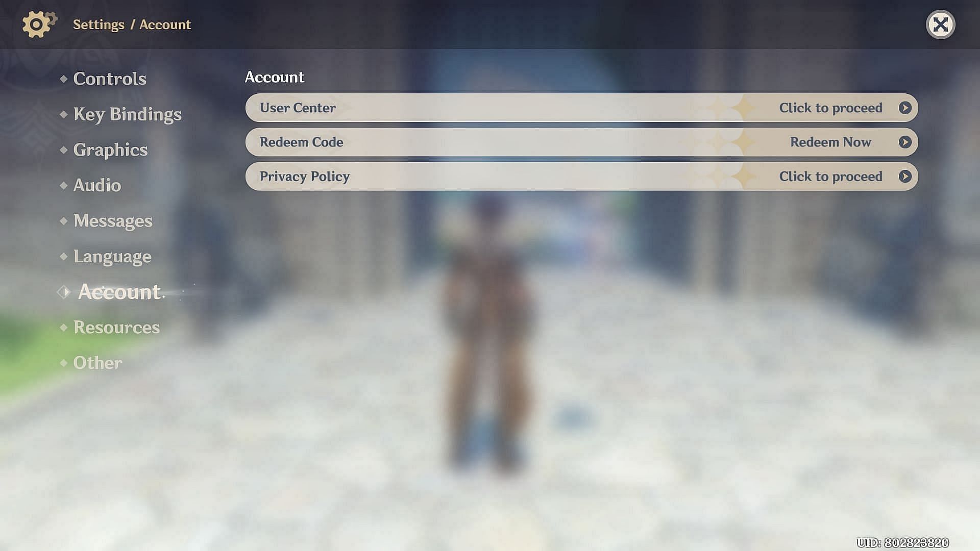This screenshot has width=980, height=551.
Task: Select the Key Bindings menu item
Action: [x=127, y=114]
